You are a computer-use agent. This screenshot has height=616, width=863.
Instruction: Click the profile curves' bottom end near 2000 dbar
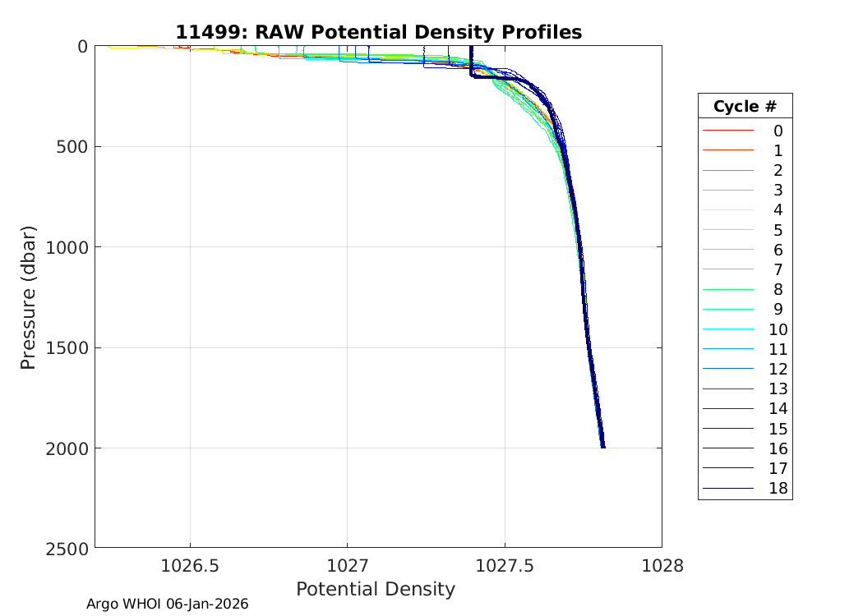coord(602,444)
